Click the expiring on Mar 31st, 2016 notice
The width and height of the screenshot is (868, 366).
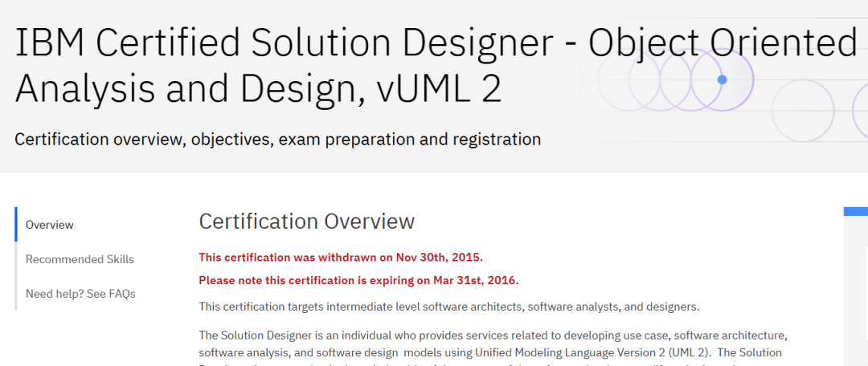(x=358, y=280)
